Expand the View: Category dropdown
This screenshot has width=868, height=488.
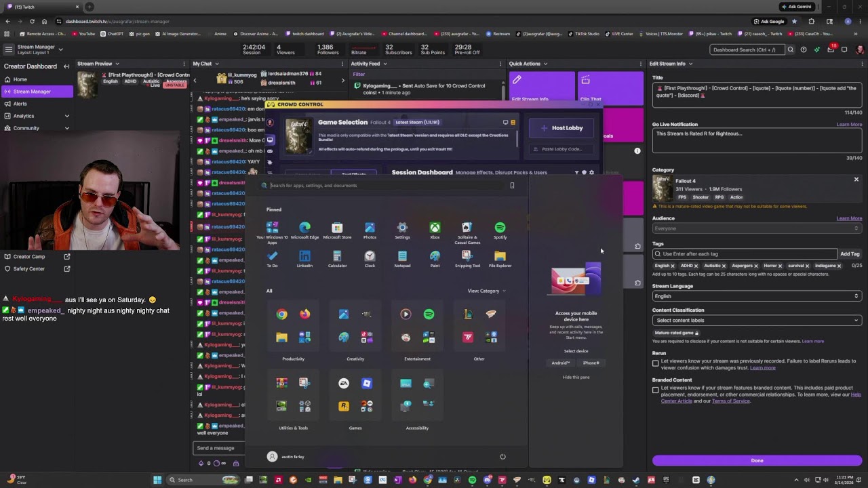pos(486,291)
